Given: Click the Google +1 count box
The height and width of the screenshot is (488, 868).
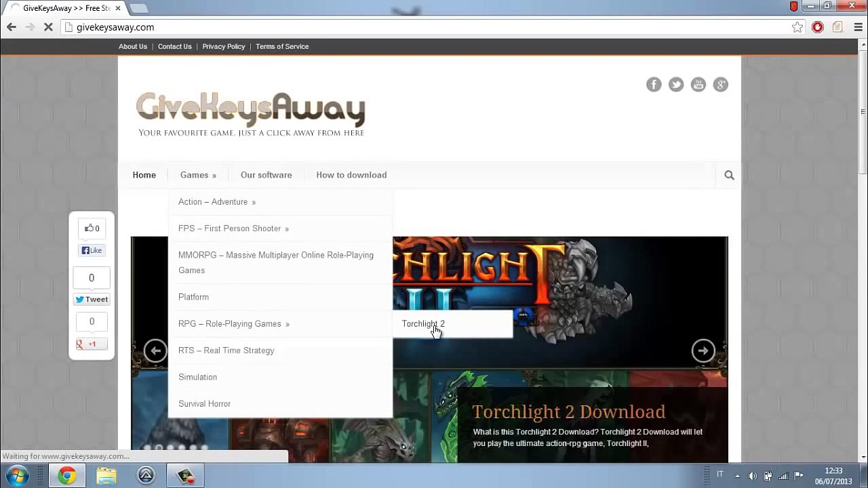Looking at the screenshot, I should (x=92, y=322).
